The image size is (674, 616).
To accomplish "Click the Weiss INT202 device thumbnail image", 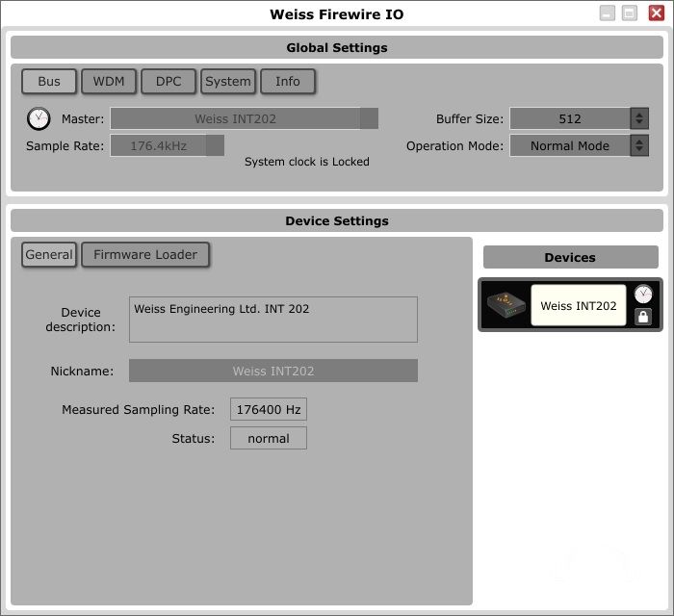I will pyautogui.click(x=505, y=305).
